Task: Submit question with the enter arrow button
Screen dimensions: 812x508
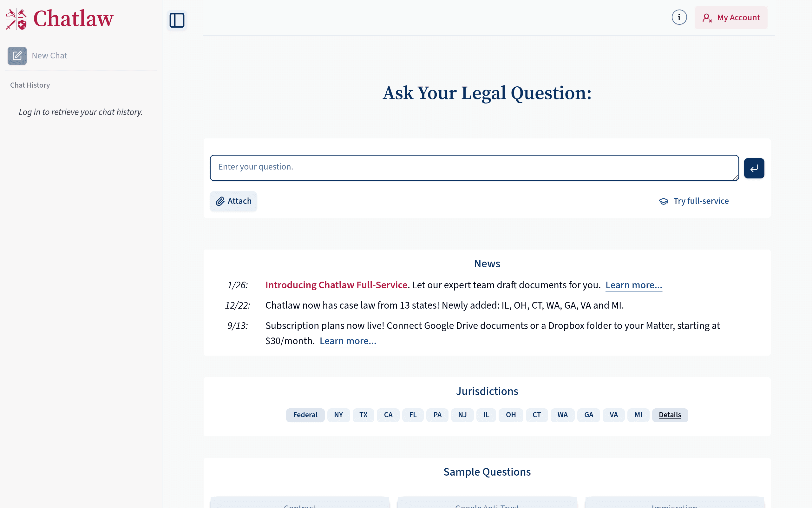Action: 754,168
